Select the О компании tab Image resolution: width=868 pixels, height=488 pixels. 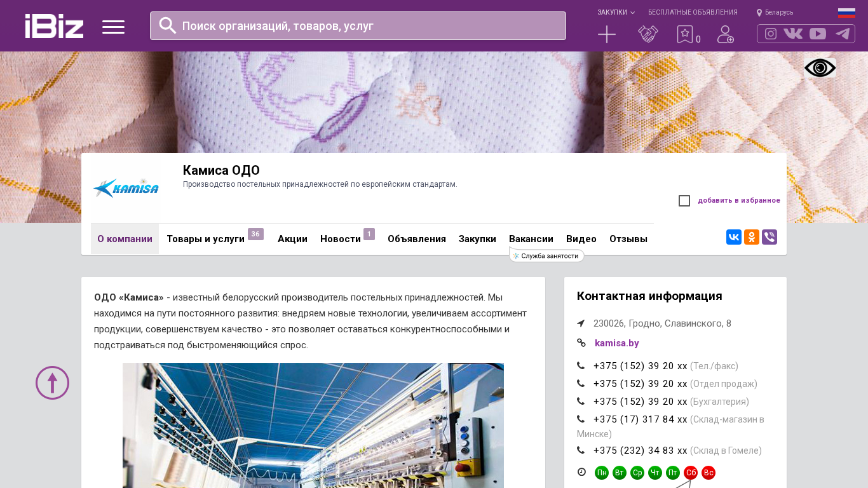[125, 239]
